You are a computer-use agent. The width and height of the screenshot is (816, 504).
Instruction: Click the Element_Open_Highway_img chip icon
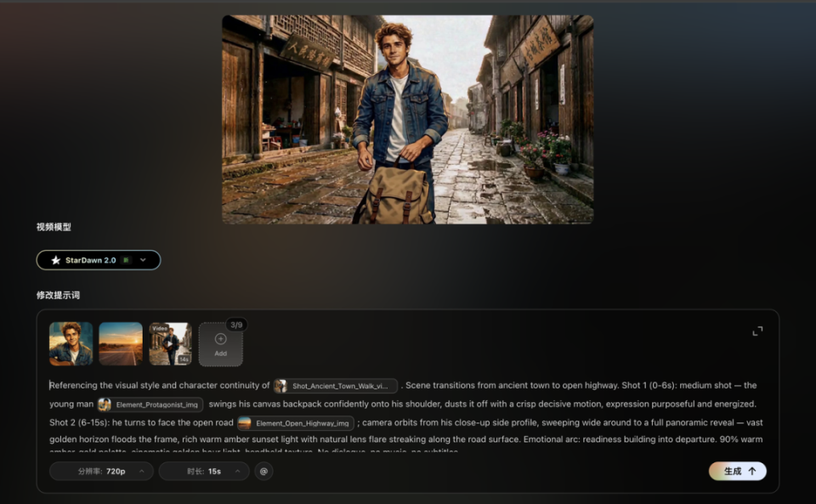click(x=245, y=423)
